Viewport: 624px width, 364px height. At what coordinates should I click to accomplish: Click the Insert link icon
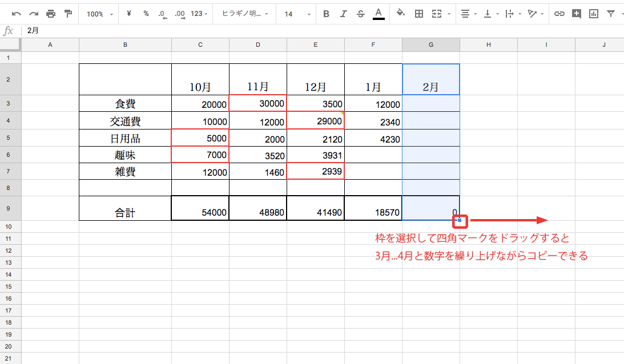(x=559, y=14)
